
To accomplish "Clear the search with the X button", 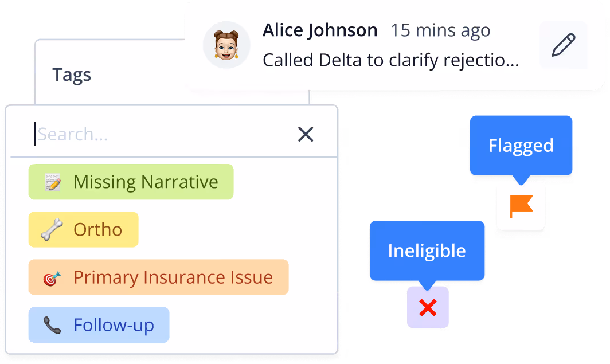I will coord(306,134).
